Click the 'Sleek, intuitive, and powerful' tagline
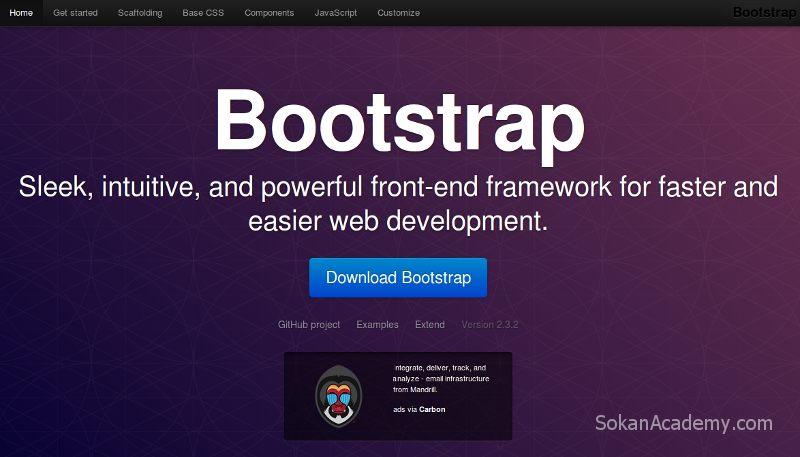The width and height of the screenshot is (800, 457). coord(398,204)
